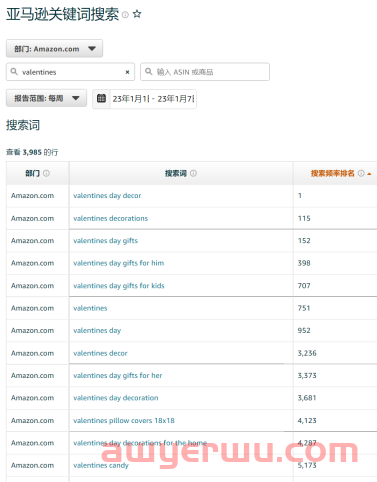The height and width of the screenshot is (482, 377).
Task: Click the 查看 3,985 的行 count text
Action: pos(32,152)
